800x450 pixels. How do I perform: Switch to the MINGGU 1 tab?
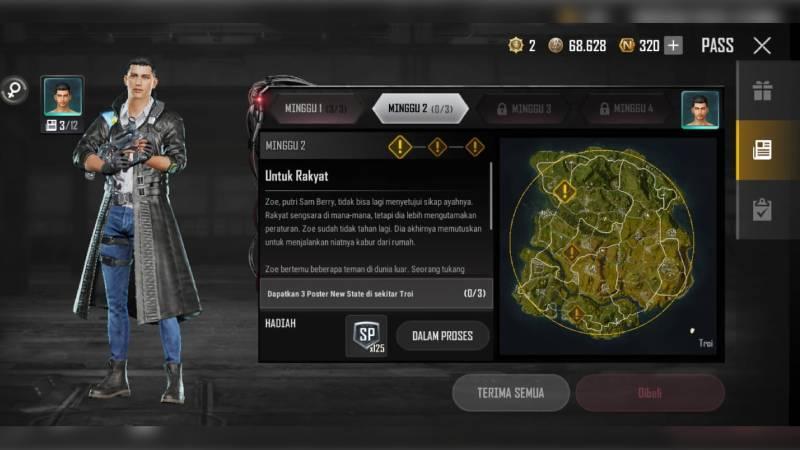click(315, 109)
